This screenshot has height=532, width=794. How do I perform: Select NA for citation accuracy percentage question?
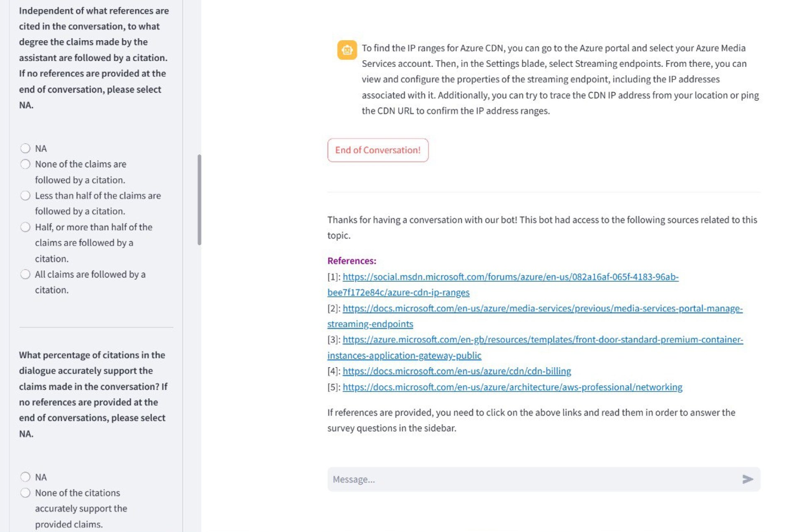tap(25, 477)
